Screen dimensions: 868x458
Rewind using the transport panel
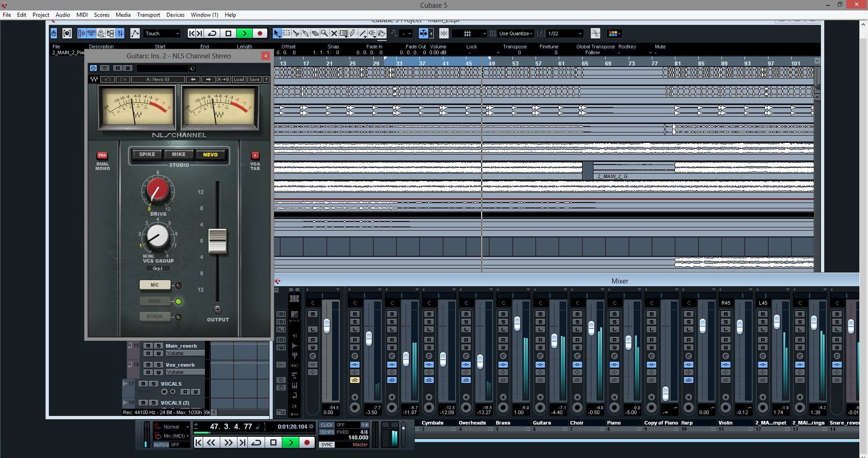(x=211, y=443)
